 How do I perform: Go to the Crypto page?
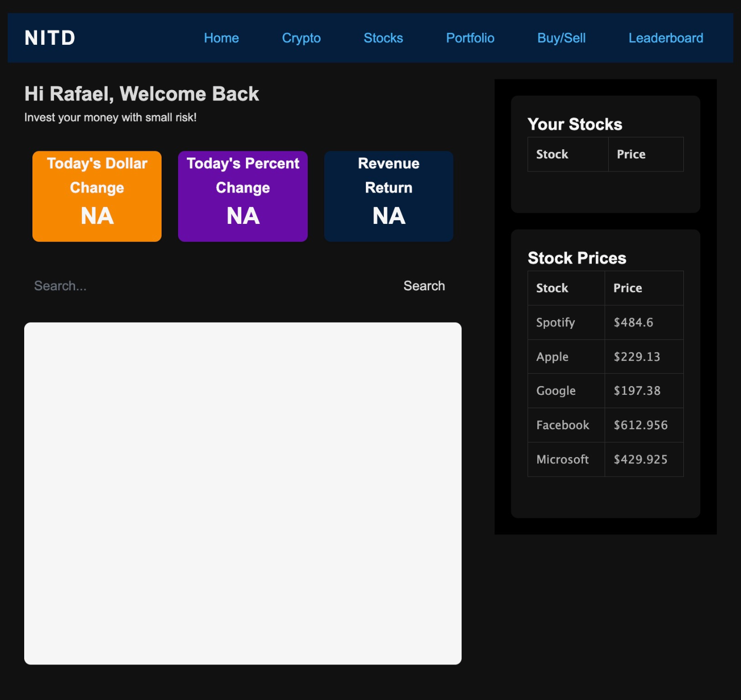coord(301,38)
